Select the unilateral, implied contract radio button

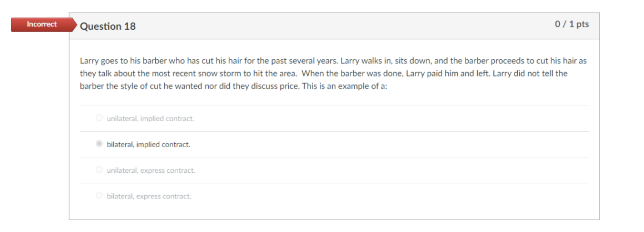point(99,119)
